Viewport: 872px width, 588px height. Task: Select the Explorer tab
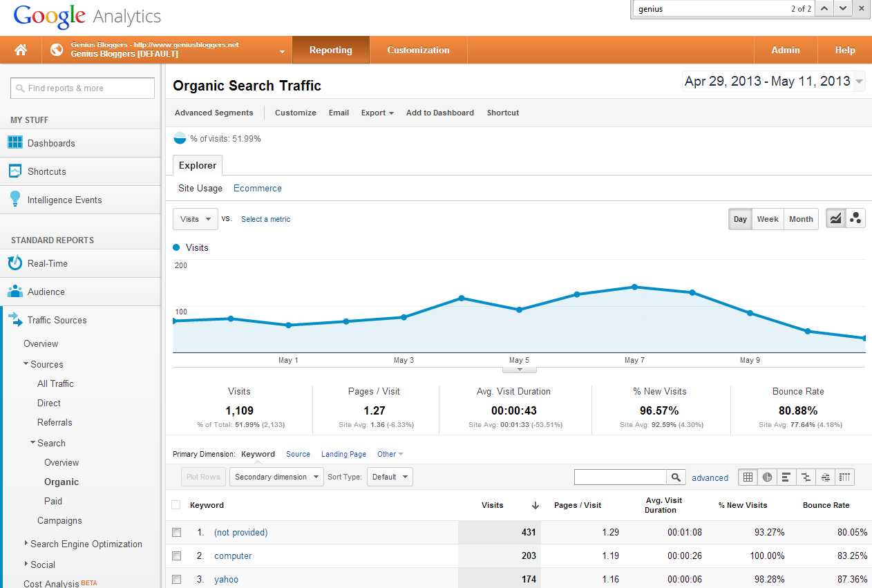point(198,165)
